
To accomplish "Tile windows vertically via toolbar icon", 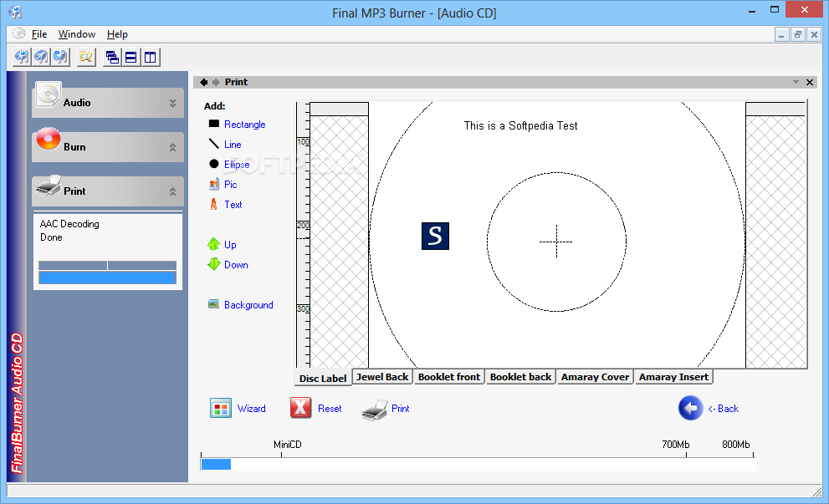I will (x=150, y=57).
